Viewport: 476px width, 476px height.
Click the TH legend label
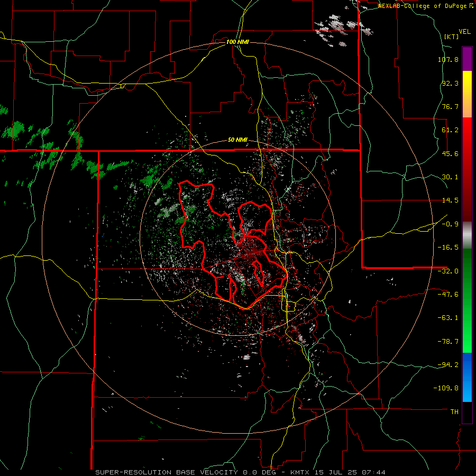[454, 412]
